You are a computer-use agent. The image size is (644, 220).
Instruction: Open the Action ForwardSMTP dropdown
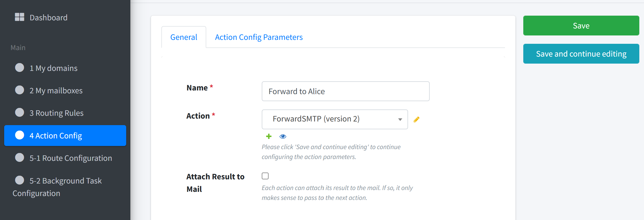click(x=335, y=119)
